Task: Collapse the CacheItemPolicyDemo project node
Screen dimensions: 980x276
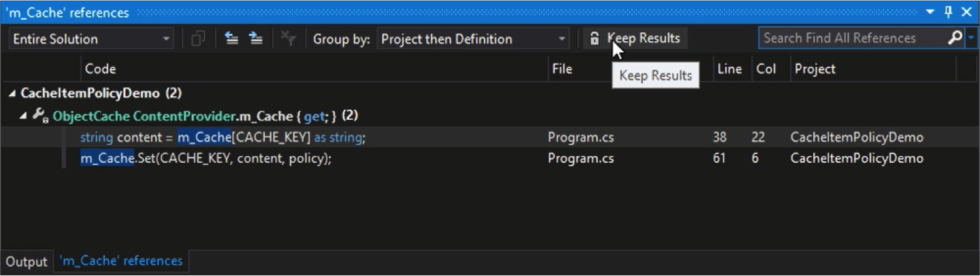Action: [12, 93]
